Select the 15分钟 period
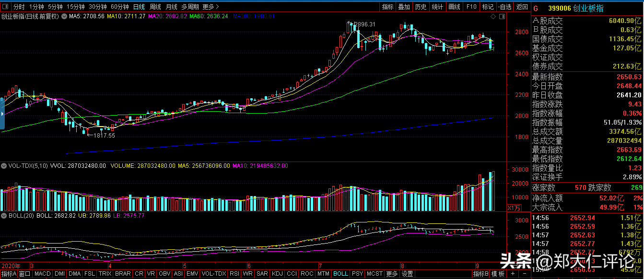The height and width of the screenshot is (279, 644). [x=76, y=7]
